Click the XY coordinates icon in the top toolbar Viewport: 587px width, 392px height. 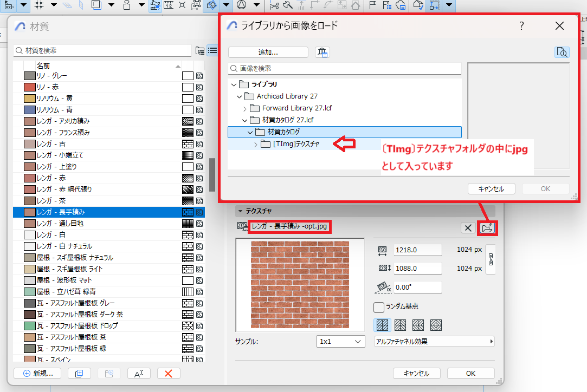click(x=9, y=5)
